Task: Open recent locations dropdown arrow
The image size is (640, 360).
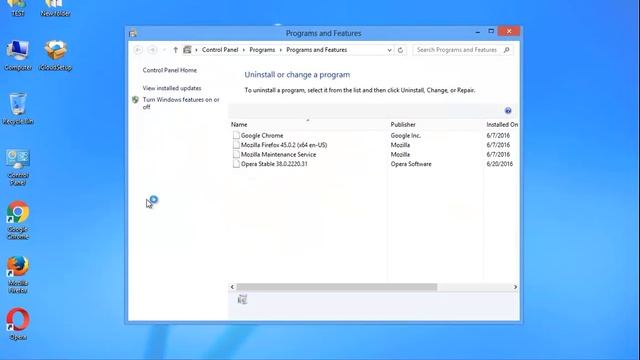Action: tap(164, 50)
